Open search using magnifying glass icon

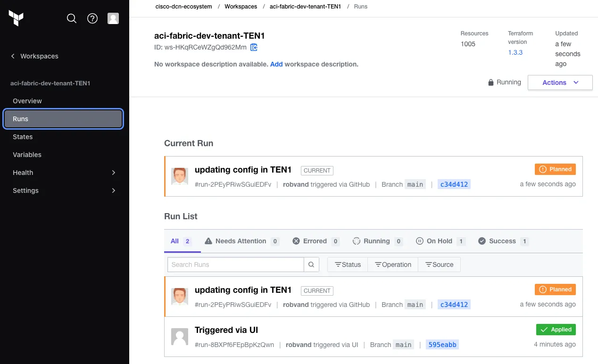click(72, 18)
